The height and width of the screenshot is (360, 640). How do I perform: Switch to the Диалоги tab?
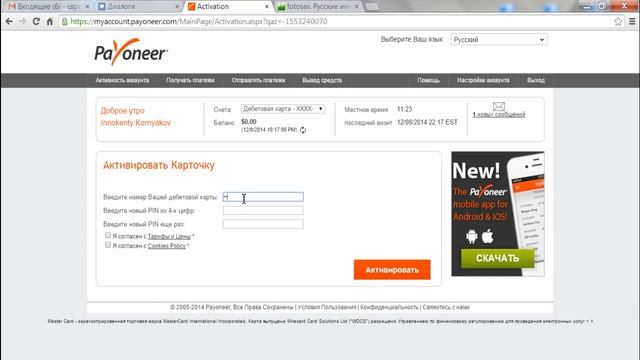point(138,7)
